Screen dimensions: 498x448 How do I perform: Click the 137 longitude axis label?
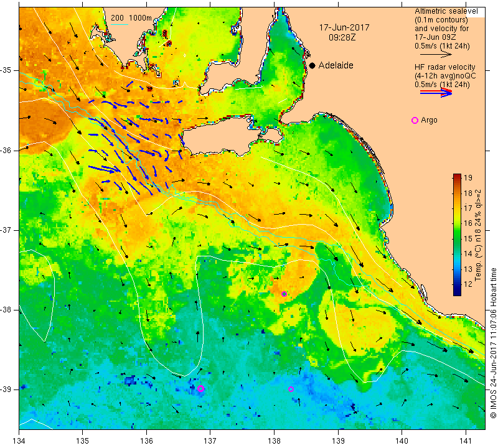tap(210, 441)
